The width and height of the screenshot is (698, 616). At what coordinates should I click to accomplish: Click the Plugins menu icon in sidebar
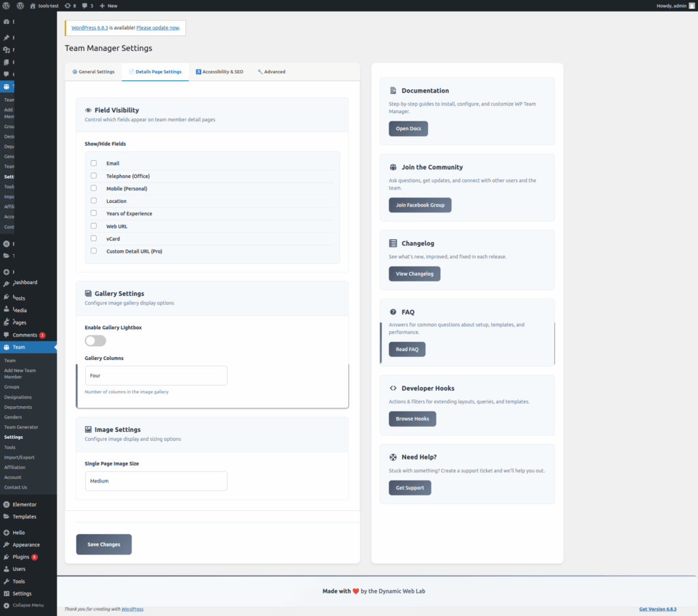(6, 557)
